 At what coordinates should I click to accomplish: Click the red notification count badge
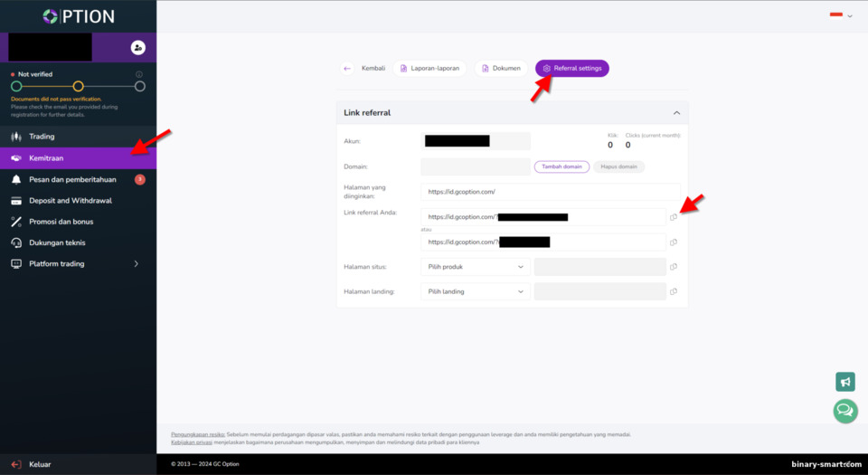coord(140,179)
